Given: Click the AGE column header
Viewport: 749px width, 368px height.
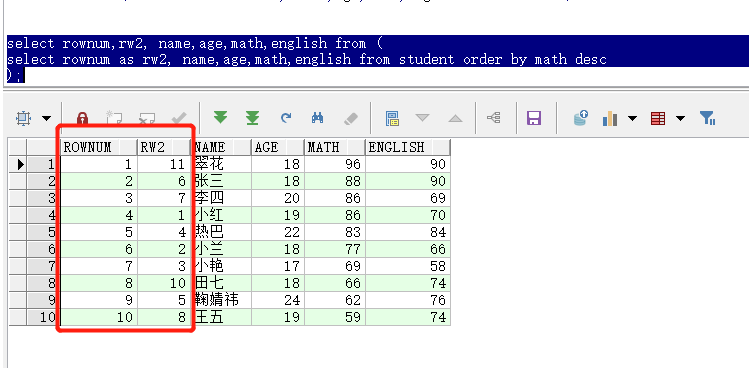Looking at the screenshot, I should point(278,147).
